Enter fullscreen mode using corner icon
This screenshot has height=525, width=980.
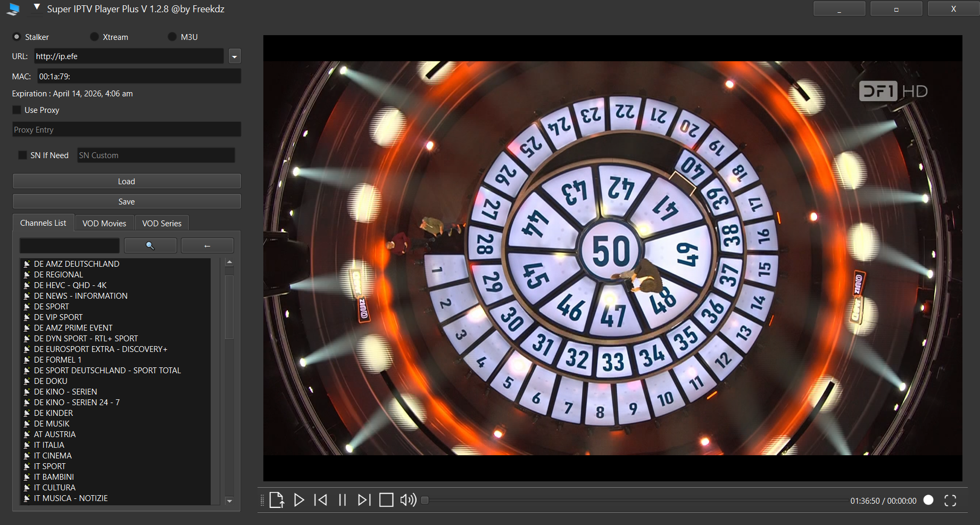click(950, 501)
